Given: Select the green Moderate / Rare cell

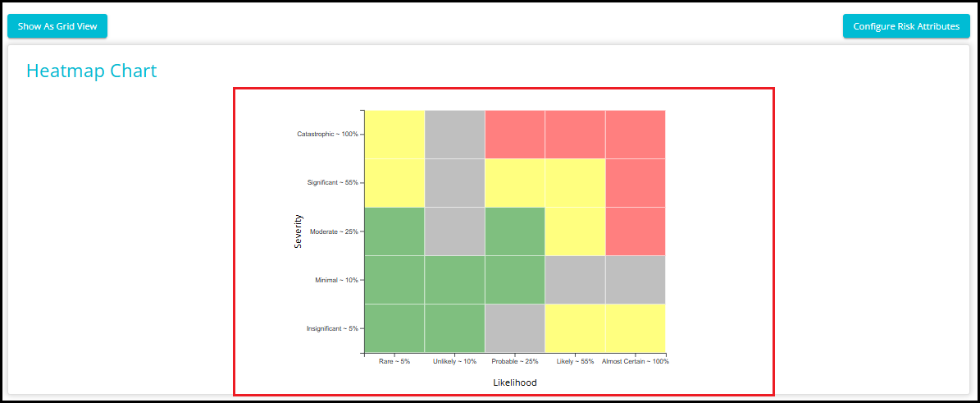Looking at the screenshot, I should 394,231.
